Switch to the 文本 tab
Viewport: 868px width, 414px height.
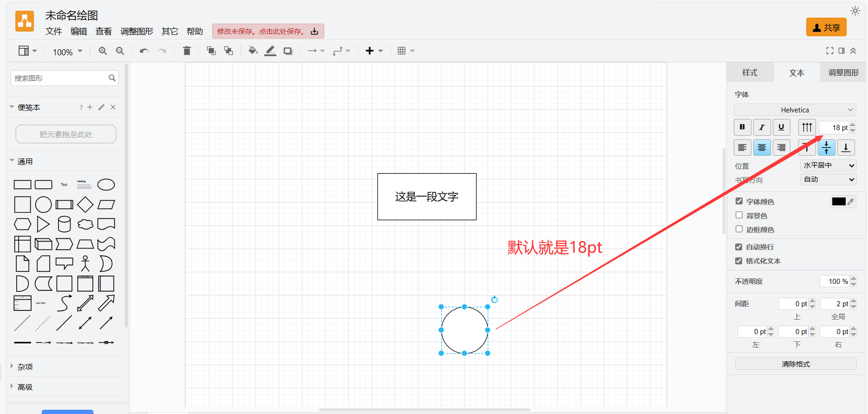point(796,72)
